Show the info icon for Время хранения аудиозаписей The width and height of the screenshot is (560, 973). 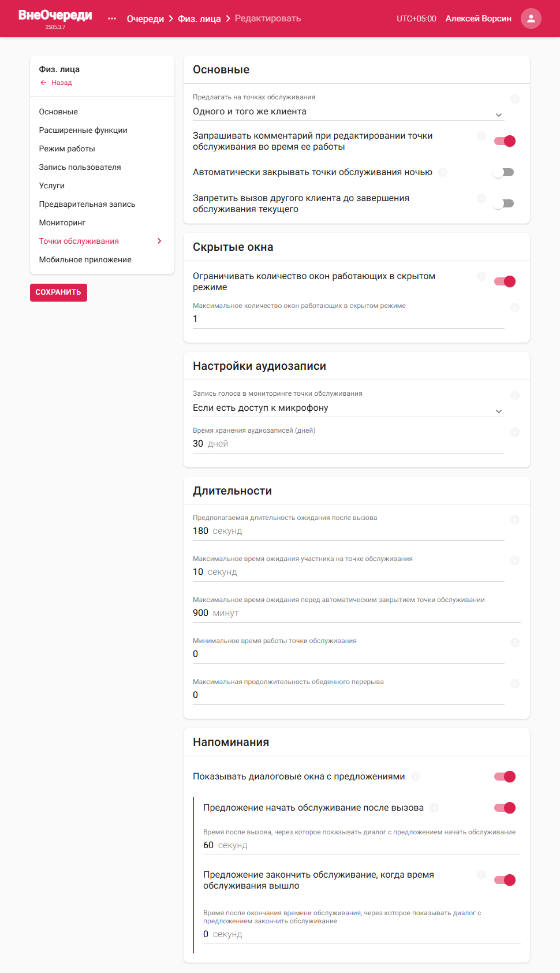click(515, 432)
